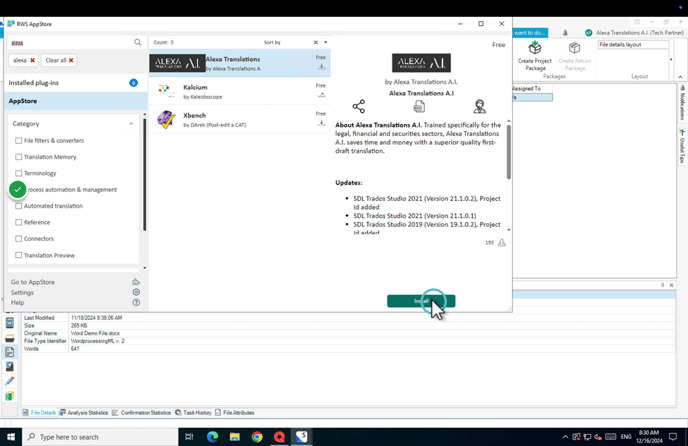
Task: Open File details layout dropdown in Trados
Action: point(633,45)
